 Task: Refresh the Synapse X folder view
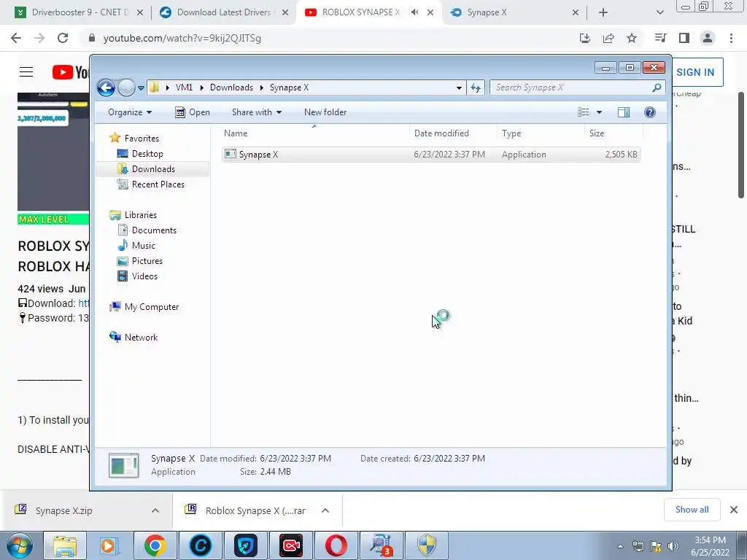pos(476,87)
